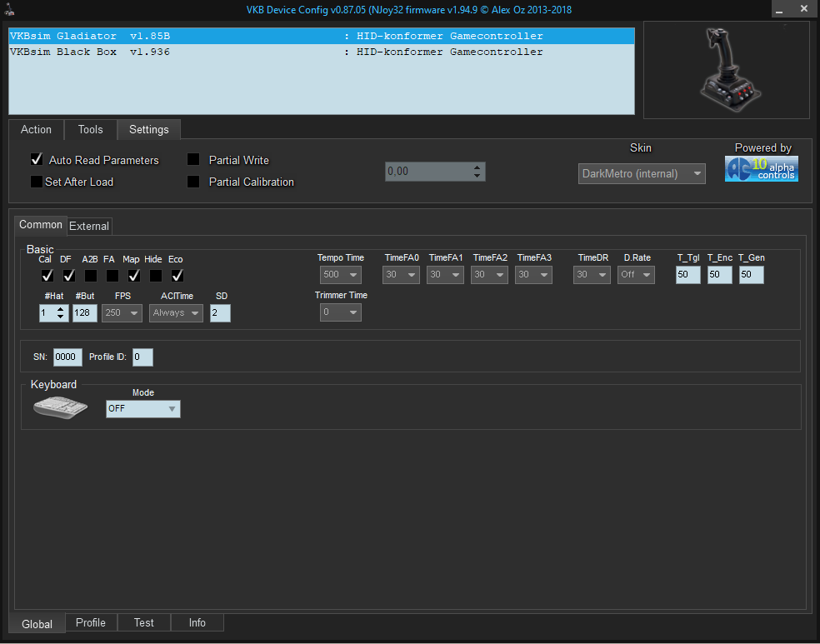Click the SN input field

(67, 357)
